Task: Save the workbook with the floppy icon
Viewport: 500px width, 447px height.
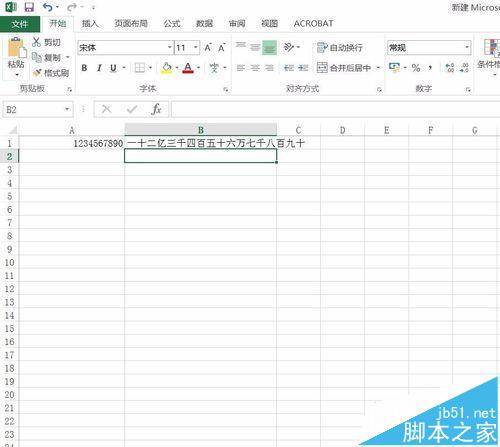Action: tap(29, 7)
